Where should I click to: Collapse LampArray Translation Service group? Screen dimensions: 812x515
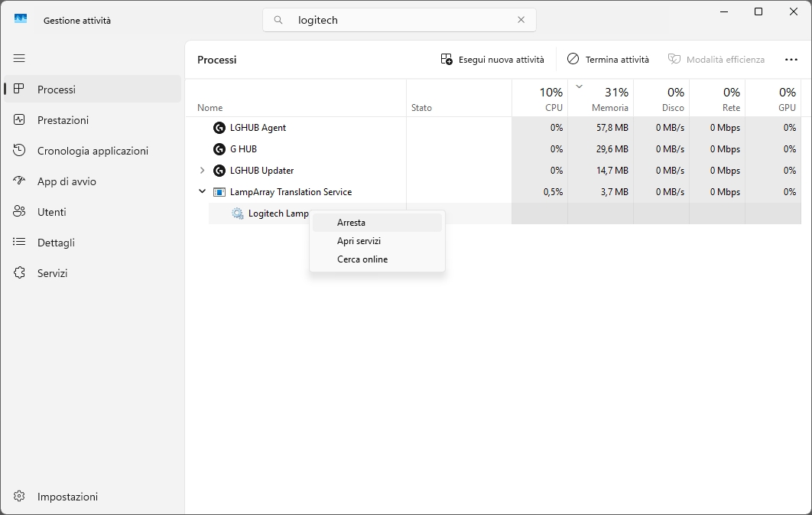click(202, 192)
